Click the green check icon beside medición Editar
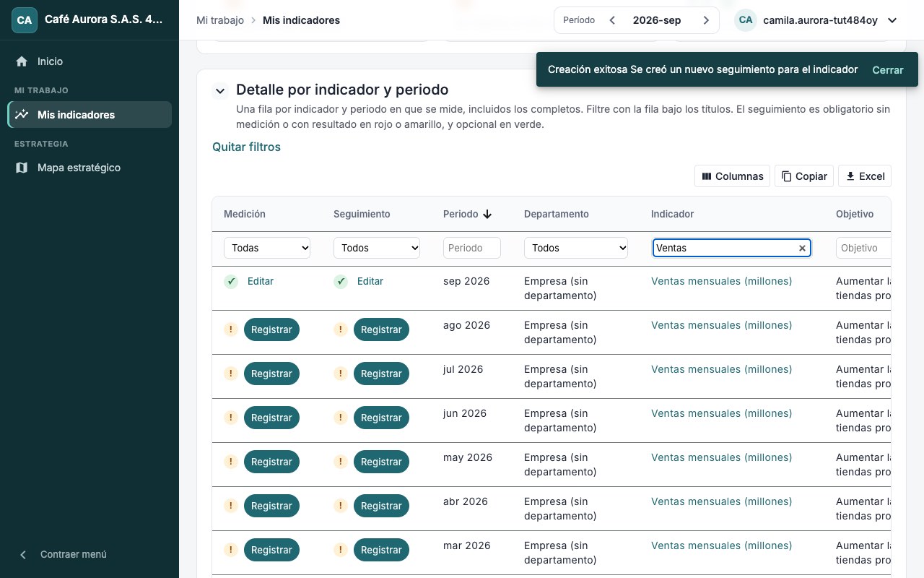 [231, 282]
